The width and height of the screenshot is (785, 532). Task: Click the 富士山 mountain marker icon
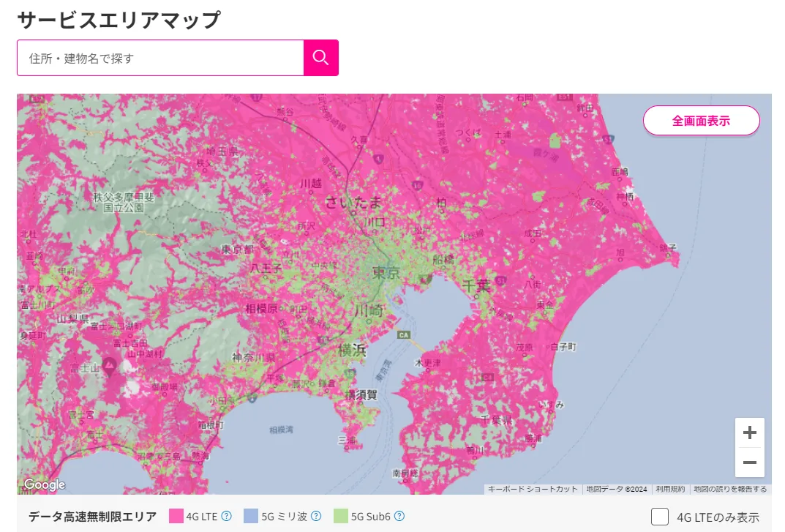tap(109, 366)
